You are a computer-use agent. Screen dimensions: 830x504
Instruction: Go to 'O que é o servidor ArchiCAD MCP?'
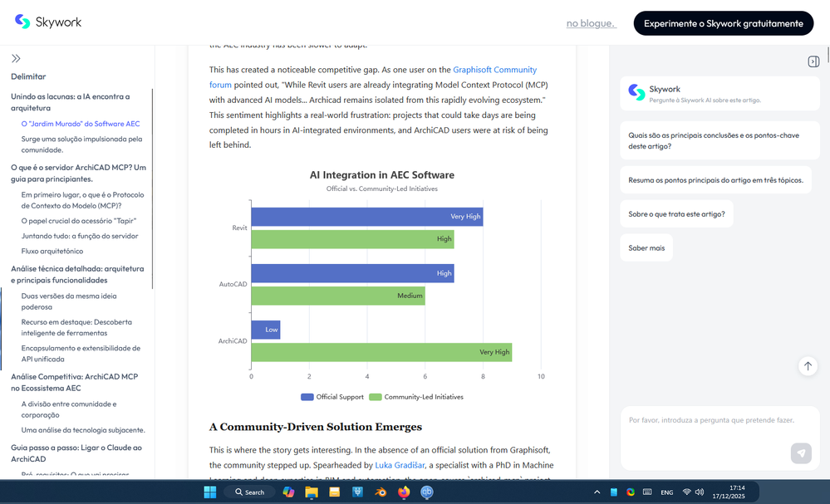tap(78, 173)
